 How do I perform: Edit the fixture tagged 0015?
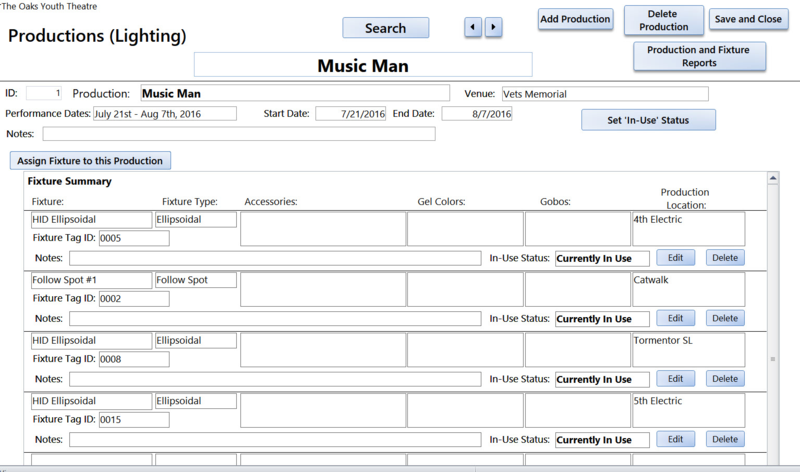[676, 439]
